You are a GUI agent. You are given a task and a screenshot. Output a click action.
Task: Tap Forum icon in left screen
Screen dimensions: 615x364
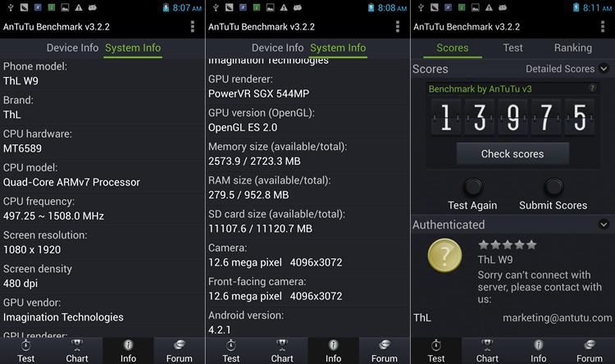(x=180, y=345)
